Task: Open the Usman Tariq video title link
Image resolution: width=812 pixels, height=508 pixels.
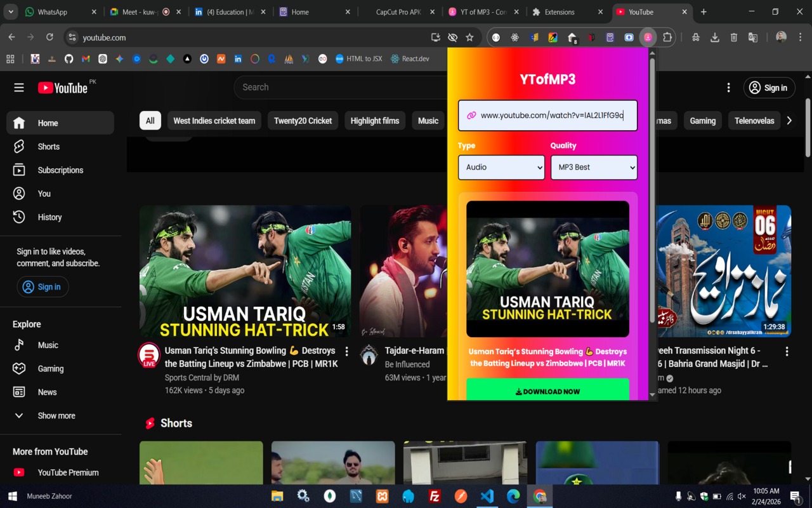Action: click(251, 357)
